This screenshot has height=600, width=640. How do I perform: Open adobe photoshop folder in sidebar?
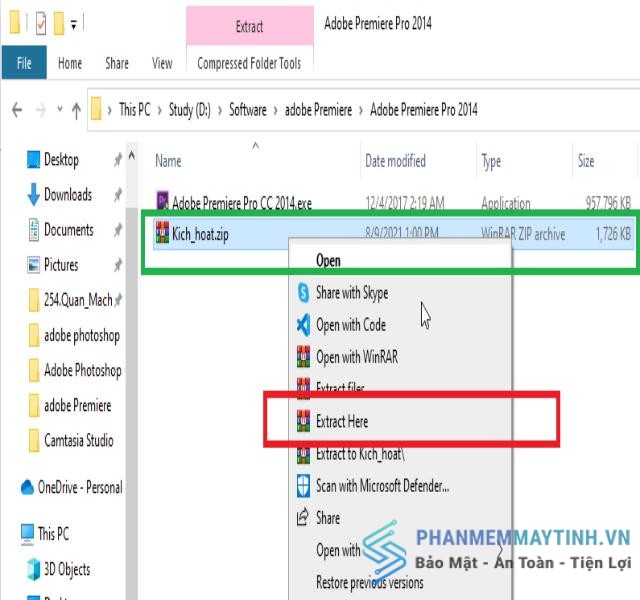[x=82, y=336]
